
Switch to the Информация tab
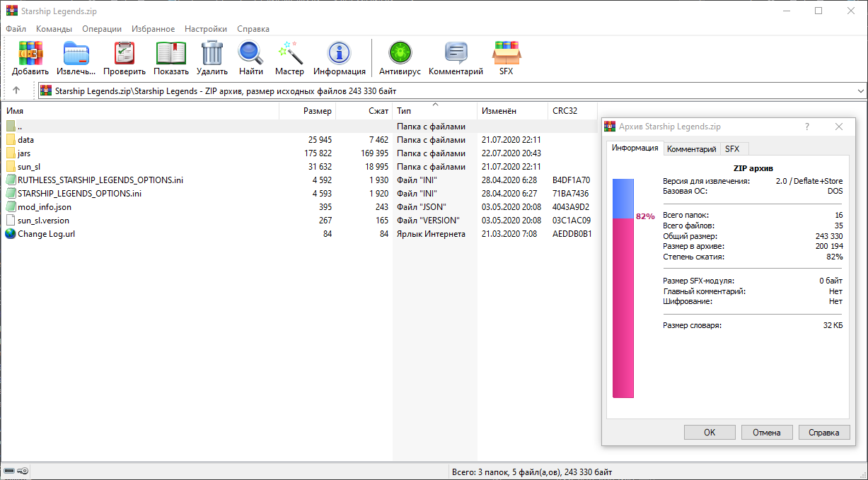pos(635,148)
